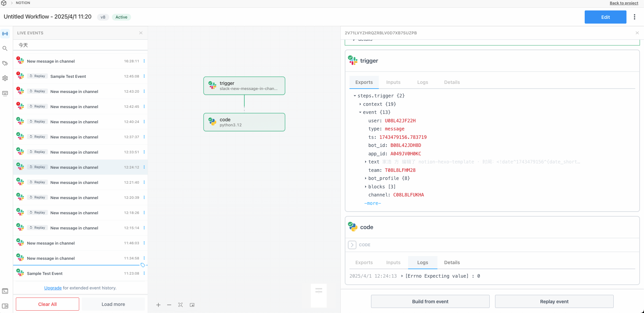Viewport: 644px width, 313px height.
Task: Expand the blocks [3] node
Action: click(x=366, y=187)
